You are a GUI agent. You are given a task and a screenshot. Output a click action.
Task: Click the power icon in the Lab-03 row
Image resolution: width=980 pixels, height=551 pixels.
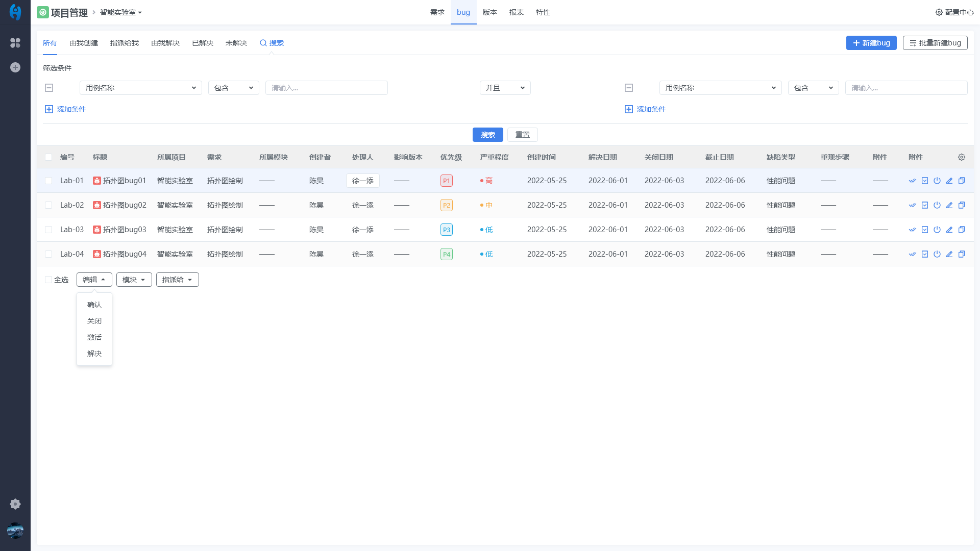point(937,230)
